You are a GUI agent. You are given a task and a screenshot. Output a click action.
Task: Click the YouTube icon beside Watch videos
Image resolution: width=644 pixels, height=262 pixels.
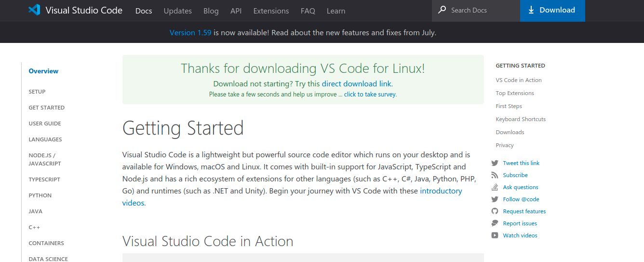495,235
